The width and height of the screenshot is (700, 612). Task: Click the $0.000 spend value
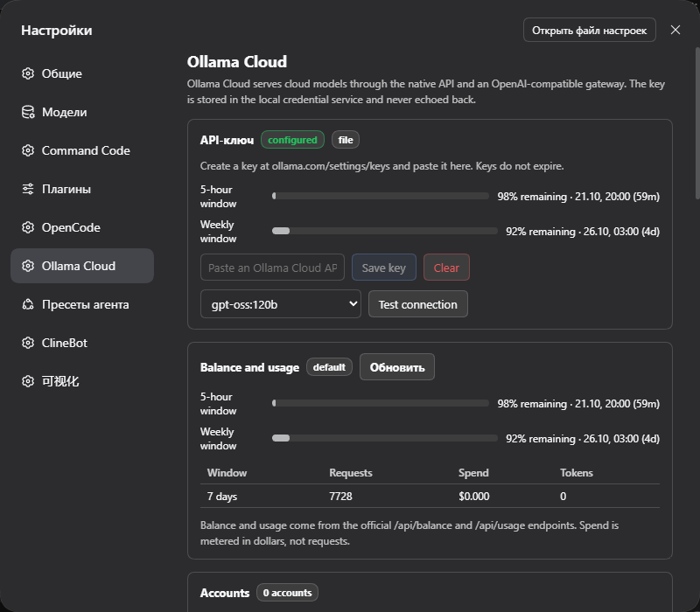click(x=473, y=497)
